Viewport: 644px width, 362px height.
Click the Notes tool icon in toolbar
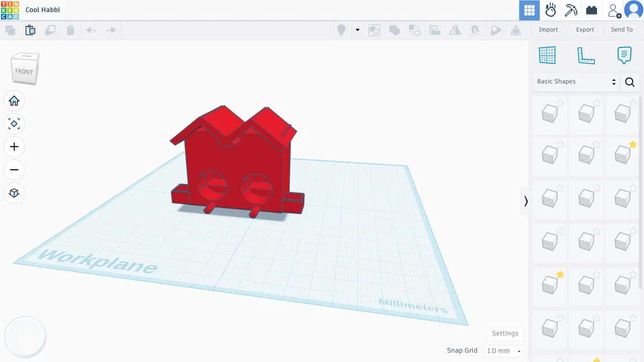[496, 30]
